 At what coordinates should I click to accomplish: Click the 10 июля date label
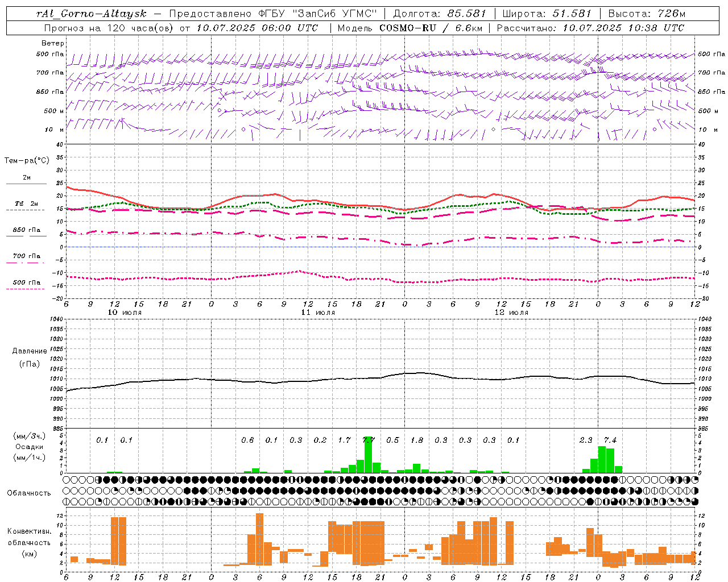125,313
